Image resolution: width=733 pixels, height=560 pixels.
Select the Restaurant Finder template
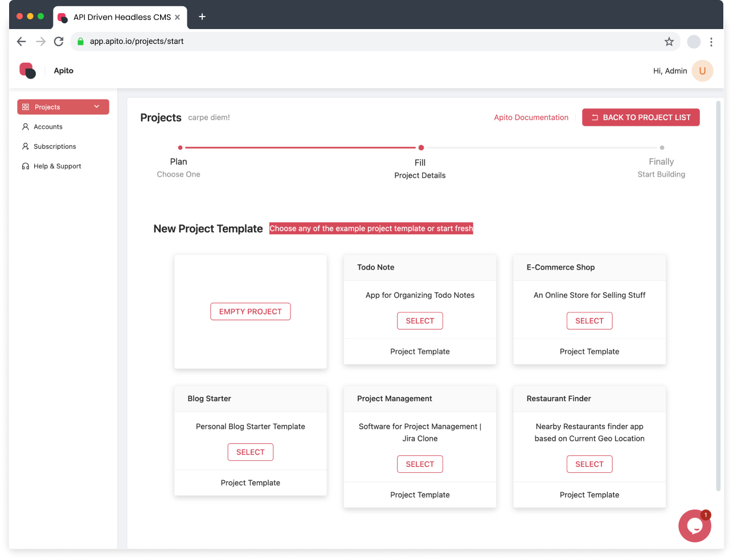point(589,464)
